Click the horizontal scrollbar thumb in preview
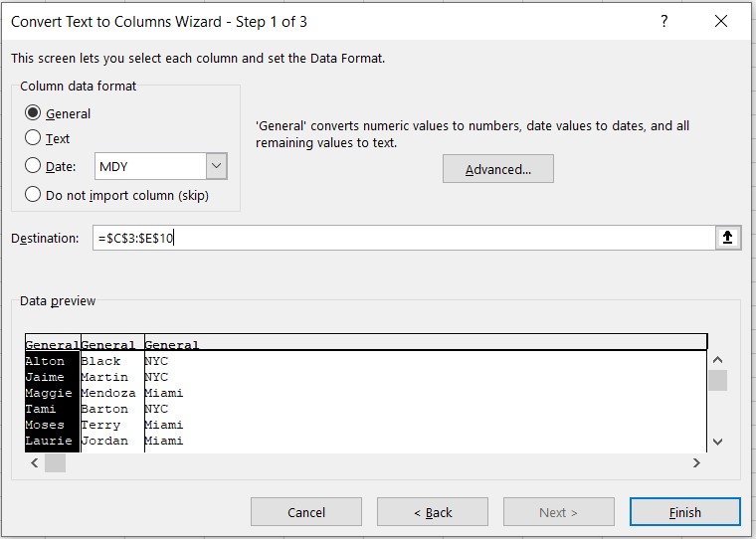 [x=55, y=463]
